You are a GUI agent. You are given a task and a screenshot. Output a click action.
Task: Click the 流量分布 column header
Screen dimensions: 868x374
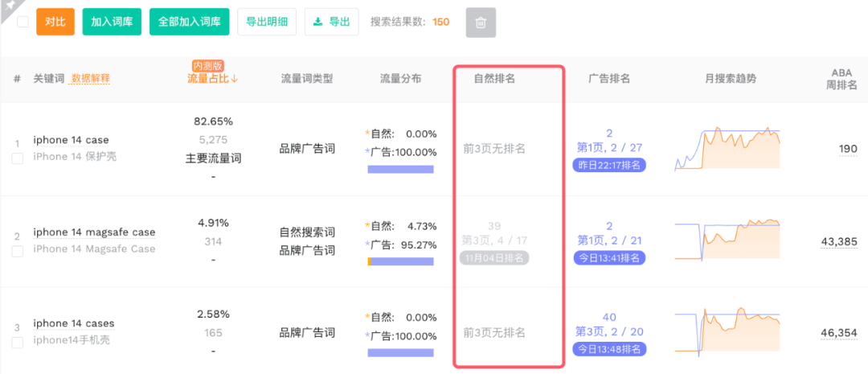401,79
